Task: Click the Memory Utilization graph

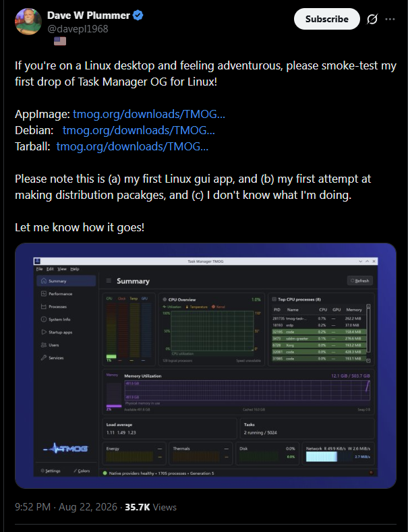Action: (x=247, y=390)
